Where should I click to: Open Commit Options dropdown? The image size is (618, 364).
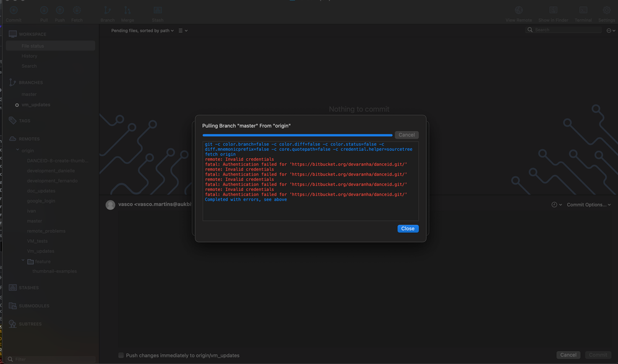click(589, 205)
